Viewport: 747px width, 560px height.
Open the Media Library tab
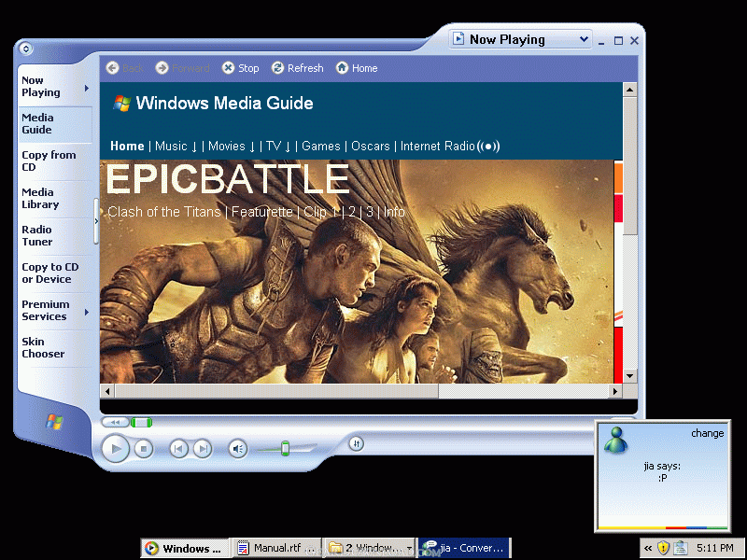tap(55, 199)
